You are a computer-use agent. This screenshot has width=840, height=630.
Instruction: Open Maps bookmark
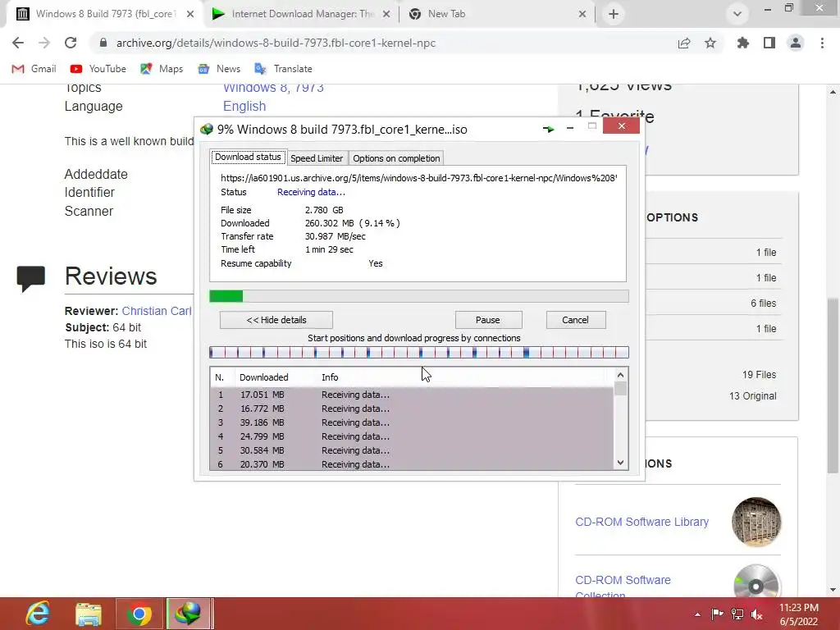(x=162, y=69)
